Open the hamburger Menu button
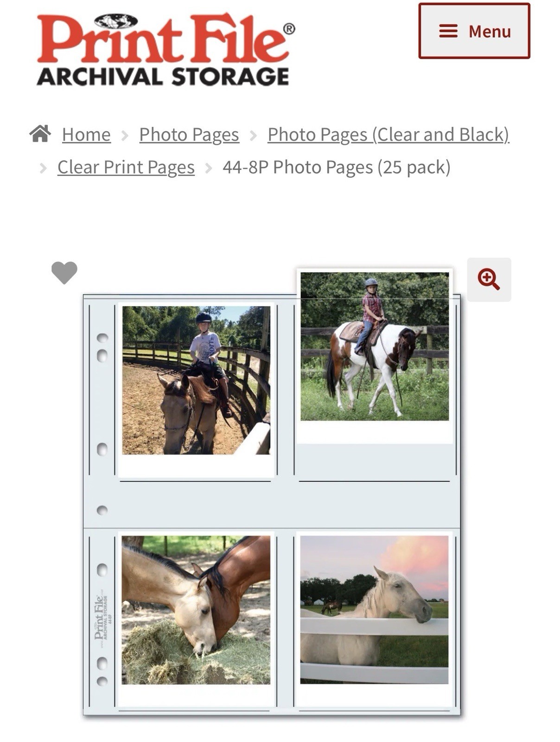 pos(474,31)
